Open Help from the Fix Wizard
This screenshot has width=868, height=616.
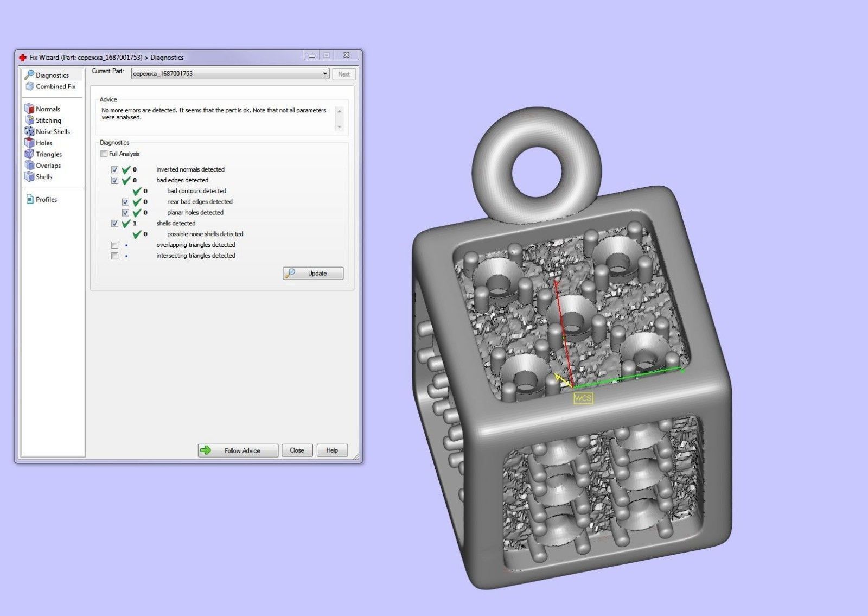tap(332, 450)
